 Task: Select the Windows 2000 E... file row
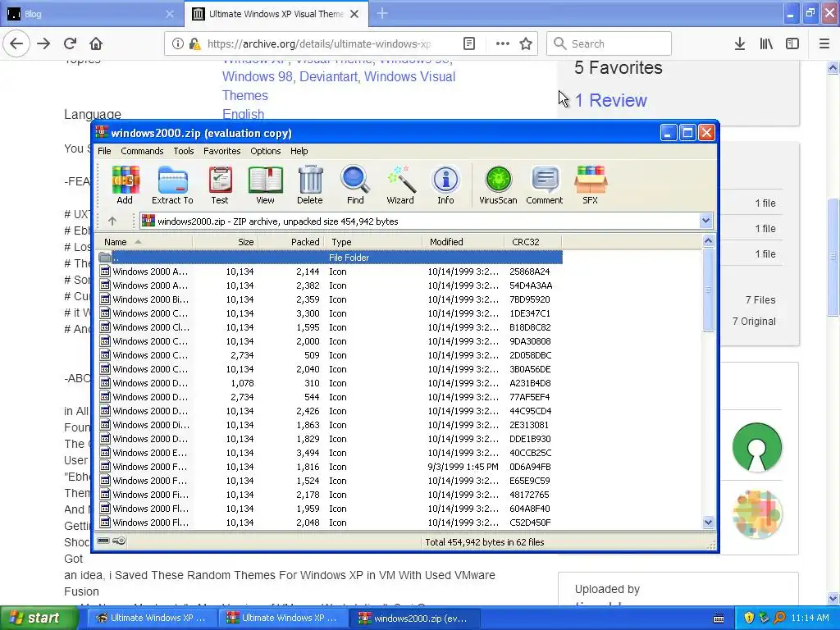click(330, 453)
